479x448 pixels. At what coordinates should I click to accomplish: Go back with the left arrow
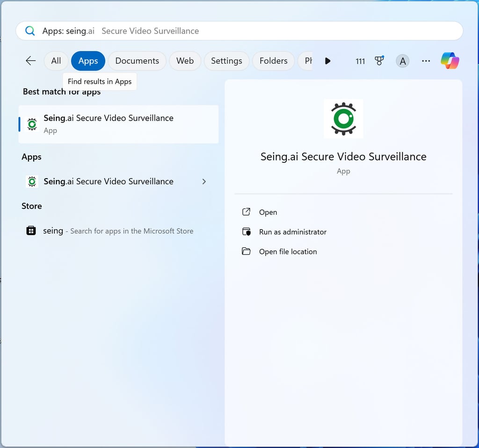[x=30, y=61]
